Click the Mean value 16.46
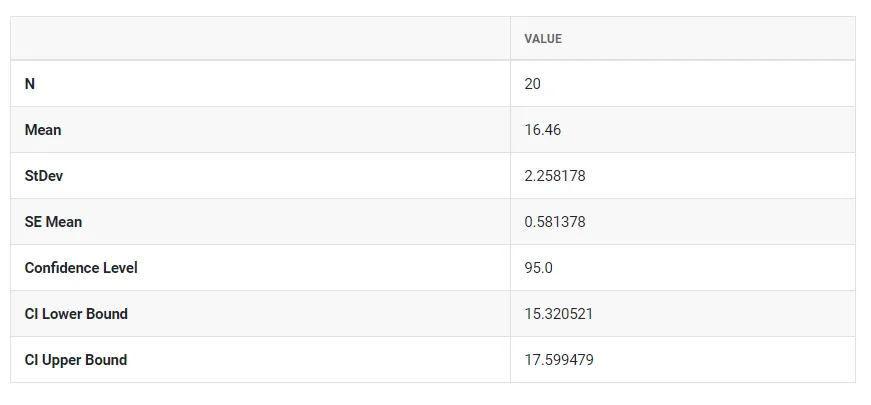The width and height of the screenshot is (871, 405). [543, 130]
